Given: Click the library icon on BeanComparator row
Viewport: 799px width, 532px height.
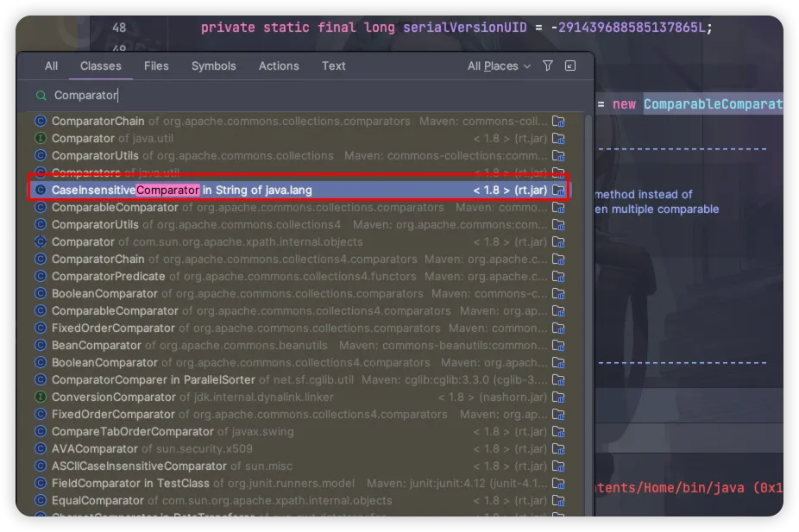Looking at the screenshot, I should click(x=558, y=345).
